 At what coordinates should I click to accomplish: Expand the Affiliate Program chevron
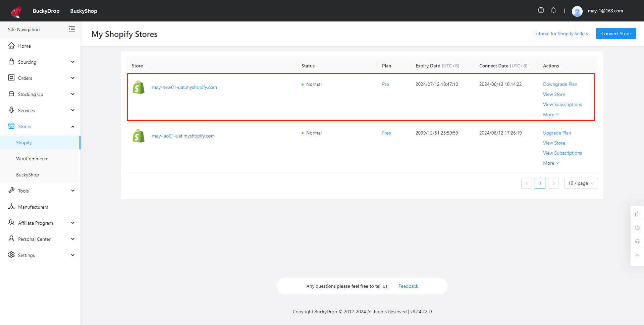coord(73,223)
